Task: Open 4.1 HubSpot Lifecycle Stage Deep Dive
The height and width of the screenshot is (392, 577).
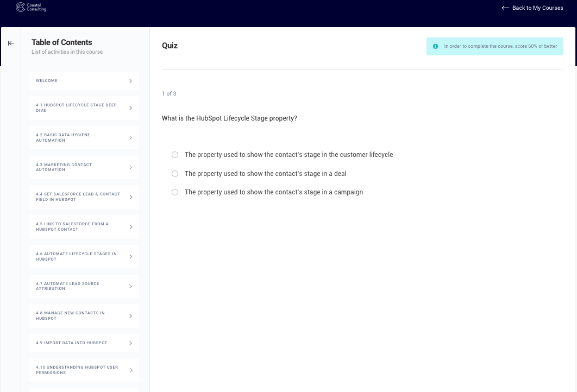Action: (84, 108)
